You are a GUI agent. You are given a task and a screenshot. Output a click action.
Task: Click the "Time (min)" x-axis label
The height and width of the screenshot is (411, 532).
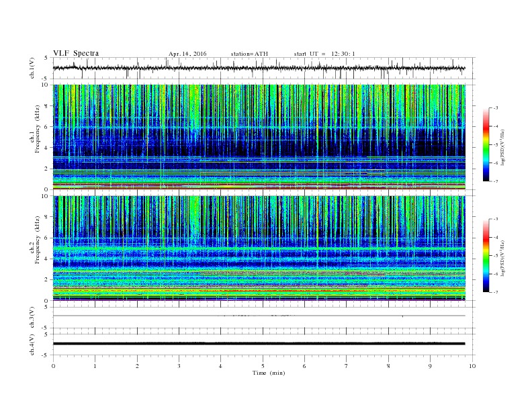pos(269,373)
